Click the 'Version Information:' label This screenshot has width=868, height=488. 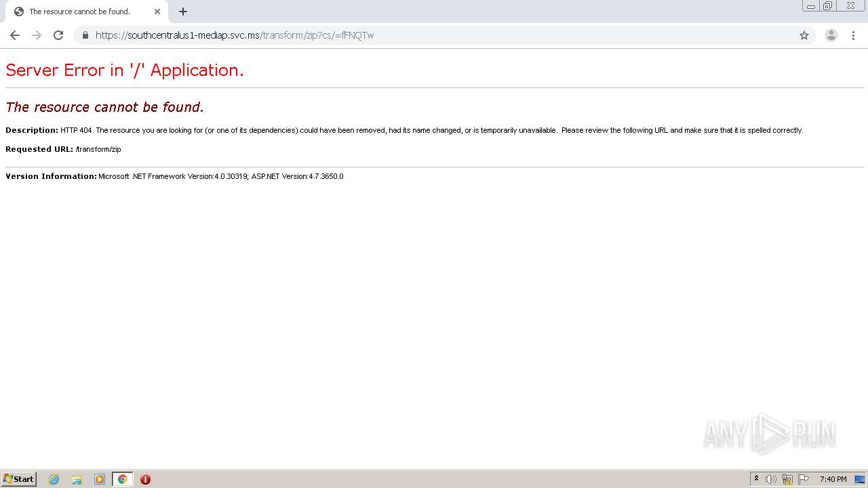52,176
